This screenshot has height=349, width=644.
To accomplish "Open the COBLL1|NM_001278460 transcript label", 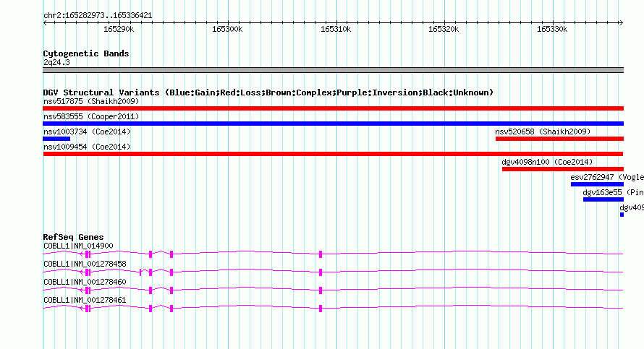I will (x=85, y=282).
